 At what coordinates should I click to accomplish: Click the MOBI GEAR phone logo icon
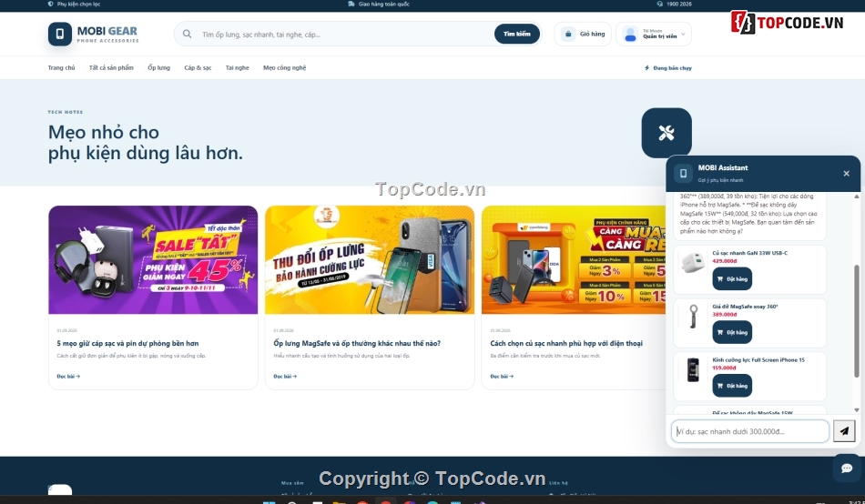pos(59,35)
